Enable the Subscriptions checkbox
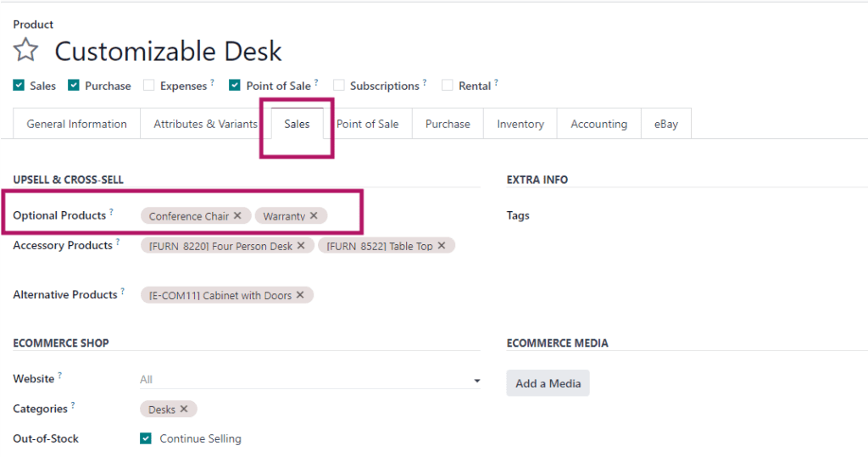 coord(339,86)
